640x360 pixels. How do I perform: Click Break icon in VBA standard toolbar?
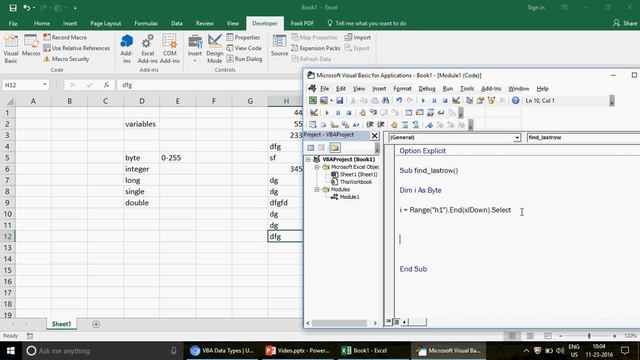(x=434, y=100)
